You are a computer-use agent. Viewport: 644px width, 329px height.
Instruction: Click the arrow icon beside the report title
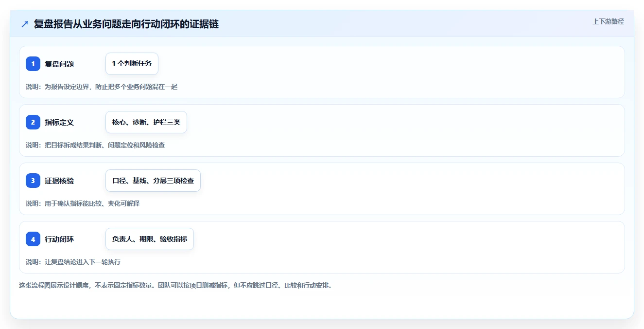click(x=25, y=24)
